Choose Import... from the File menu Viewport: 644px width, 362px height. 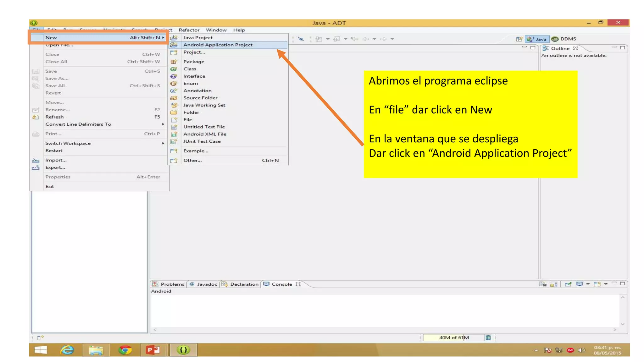(x=99, y=160)
